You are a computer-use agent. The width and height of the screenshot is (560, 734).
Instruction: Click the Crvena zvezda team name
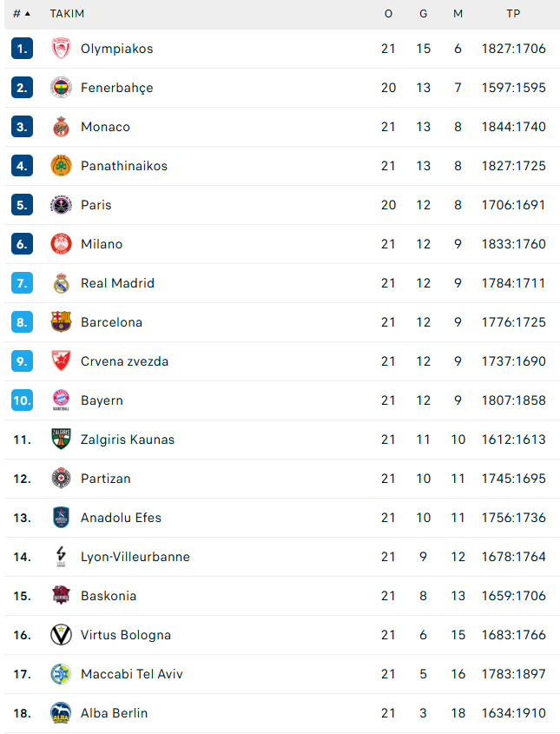click(x=124, y=361)
